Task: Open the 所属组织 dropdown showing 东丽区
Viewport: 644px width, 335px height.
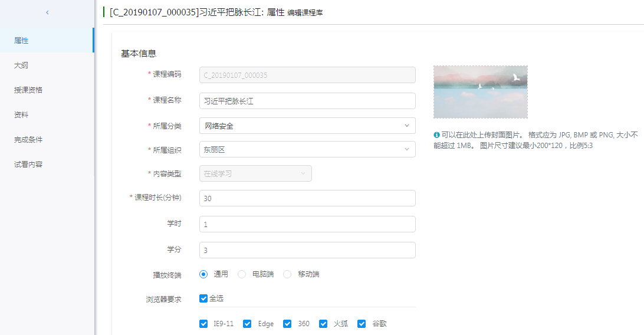Action: (307, 149)
